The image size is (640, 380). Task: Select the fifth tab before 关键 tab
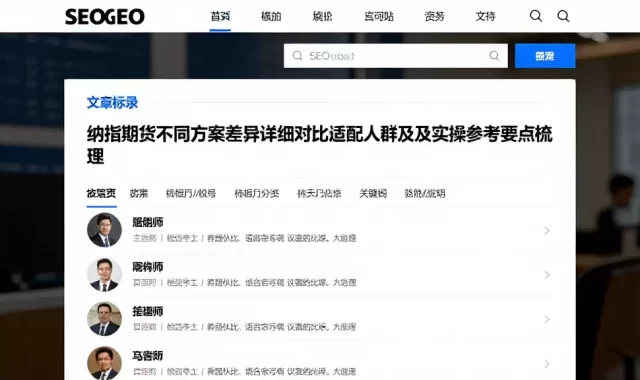tap(319, 193)
